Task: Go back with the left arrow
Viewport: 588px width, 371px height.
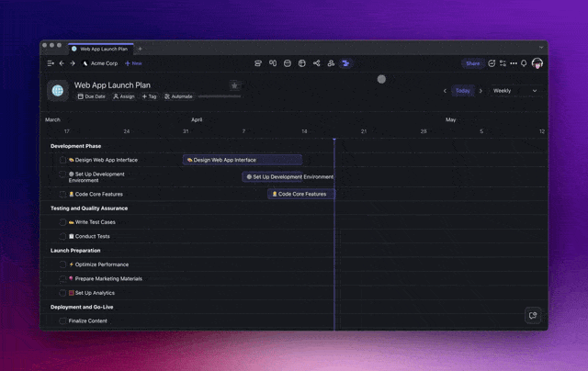Action: 62,63
